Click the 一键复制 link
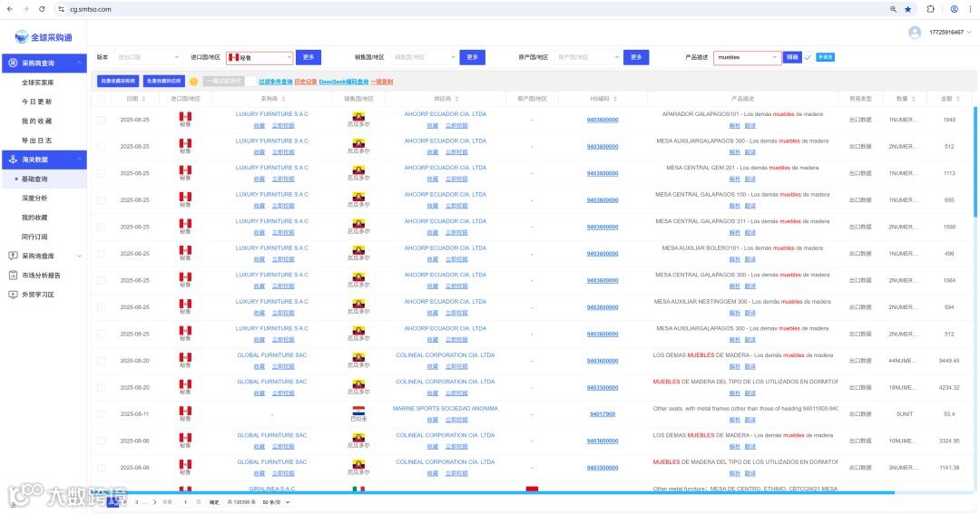The height and width of the screenshot is (514, 980). 382,82
